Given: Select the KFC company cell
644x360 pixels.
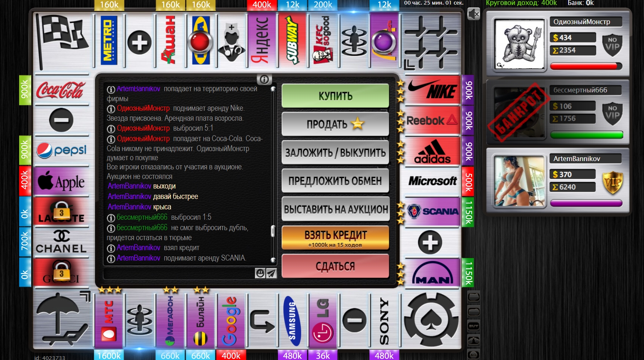Looking at the screenshot, I should (x=323, y=41).
